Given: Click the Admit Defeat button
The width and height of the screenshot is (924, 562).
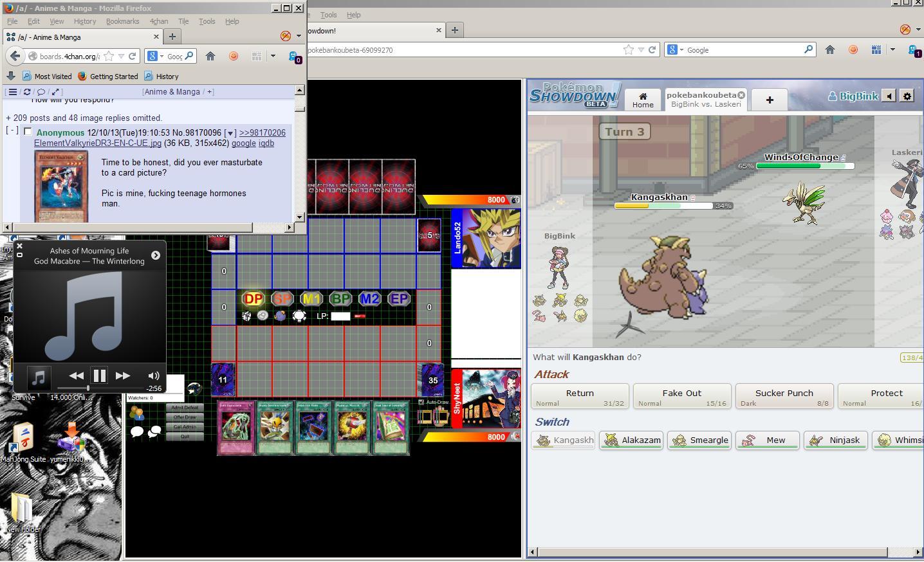Looking at the screenshot, I should click(185, 408).
